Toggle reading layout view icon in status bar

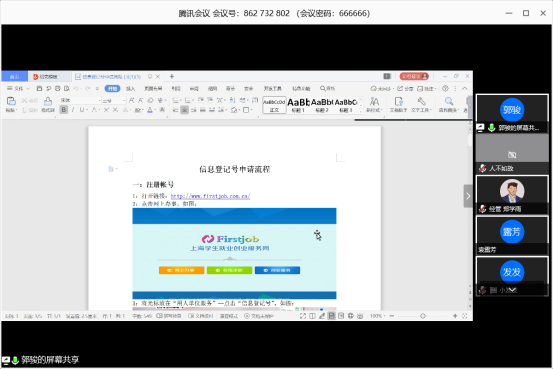(312, 316)
